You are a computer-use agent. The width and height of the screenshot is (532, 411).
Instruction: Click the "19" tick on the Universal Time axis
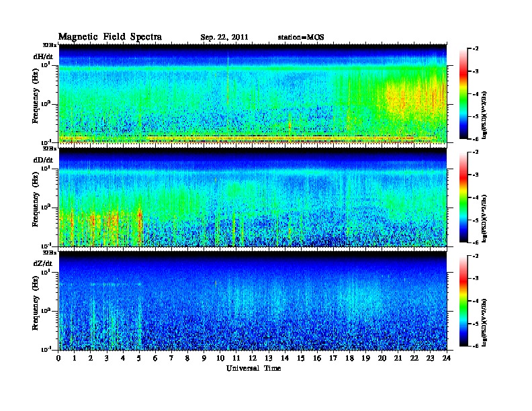(x=365, y=358)
